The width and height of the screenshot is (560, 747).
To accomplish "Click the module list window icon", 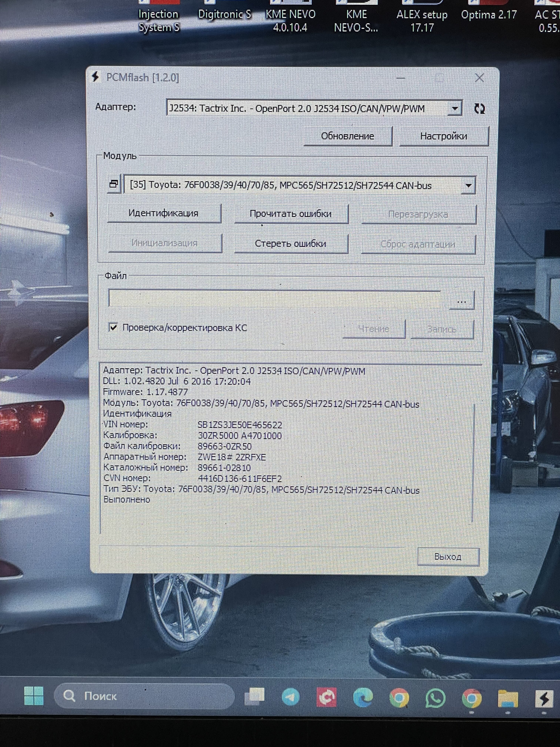I will click(x=114, y=184).
